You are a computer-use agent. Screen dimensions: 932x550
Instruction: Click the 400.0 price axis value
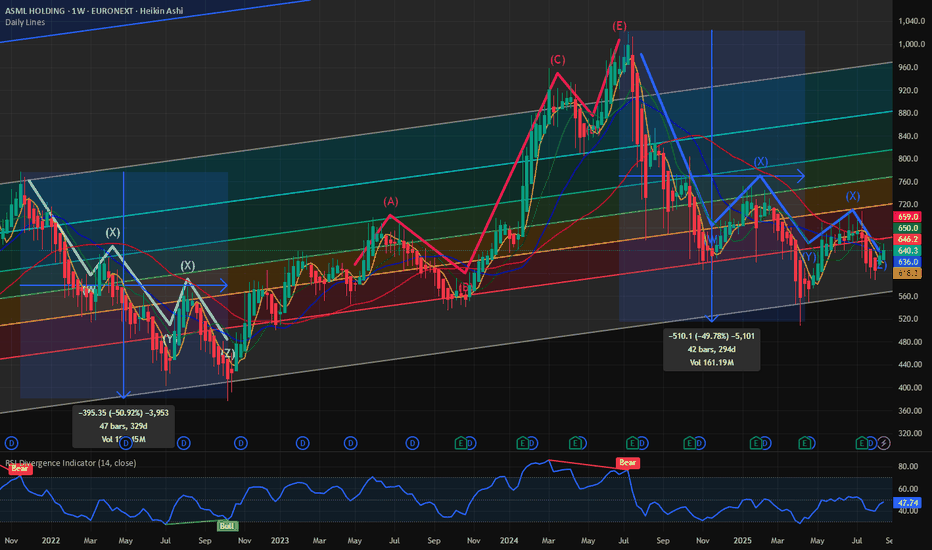911,388
